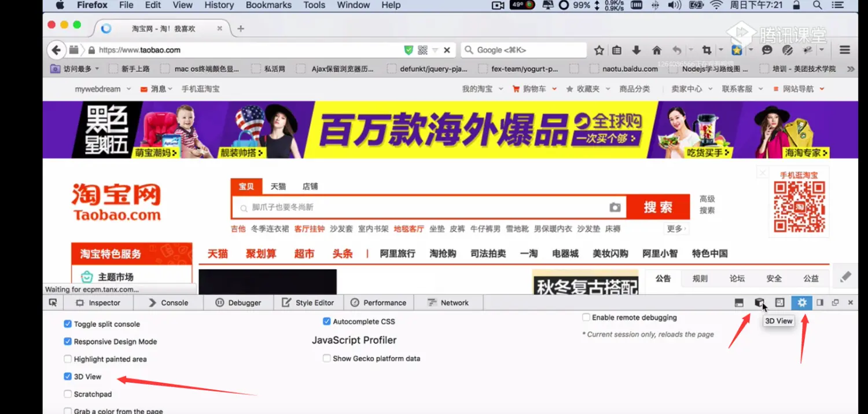Viewport: 868px width, 414px height.
Task: Click the Wi-Fi icon in macOS menu bar
Action: (716, 5)
